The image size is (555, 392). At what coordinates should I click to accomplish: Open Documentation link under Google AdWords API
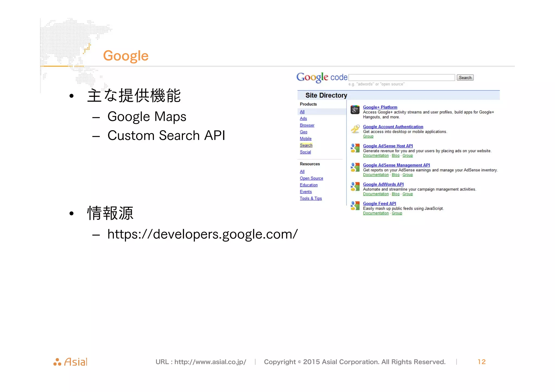tap(376, 194)
